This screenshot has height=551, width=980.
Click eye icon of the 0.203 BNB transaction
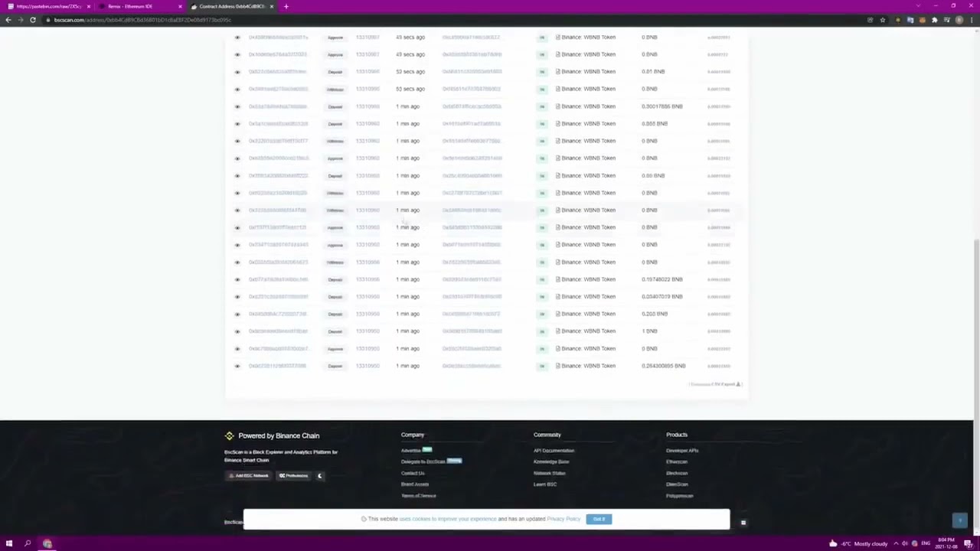[237, 314]
